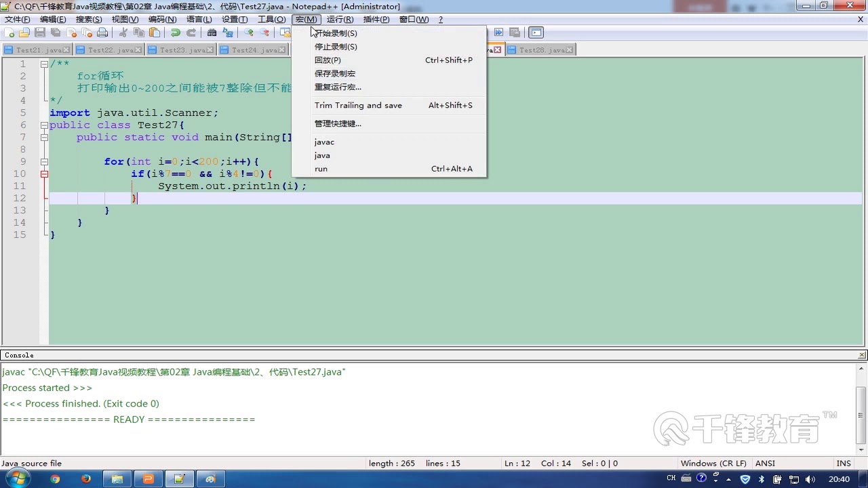Run the java macro entry
Screen dimensions: 868x488
389,155
